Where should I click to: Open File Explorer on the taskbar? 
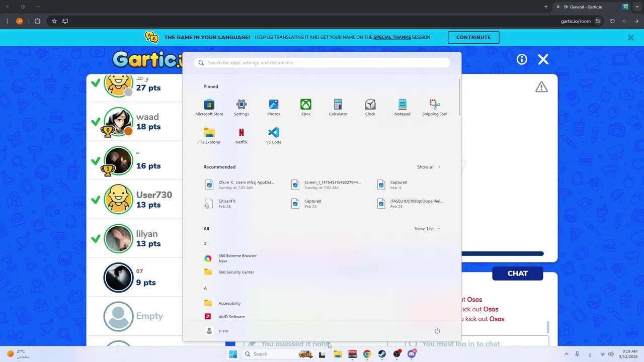338,354
